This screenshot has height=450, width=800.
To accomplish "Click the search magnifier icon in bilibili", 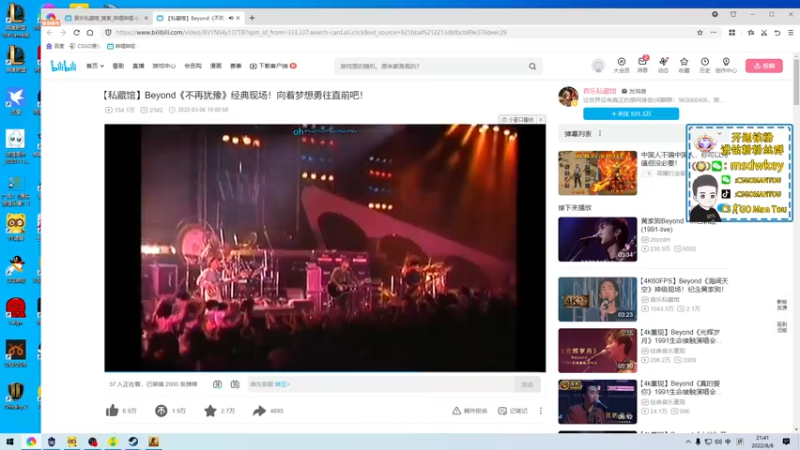I will [x=532, y=66].
